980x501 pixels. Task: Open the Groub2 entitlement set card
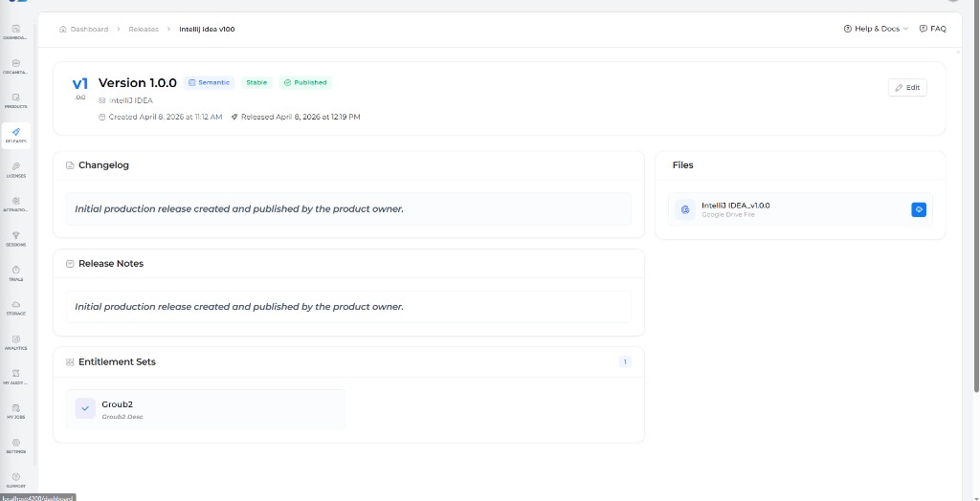pos(206,409)
